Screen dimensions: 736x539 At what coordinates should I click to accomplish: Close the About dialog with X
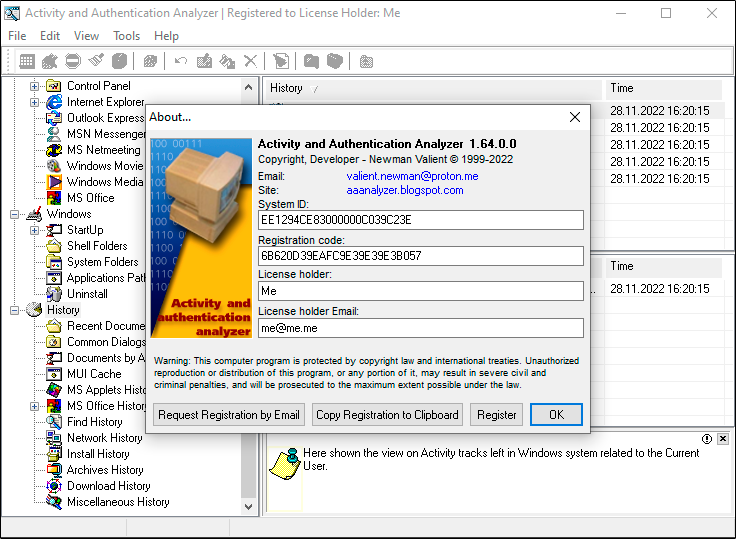click(x=575, y=117)
